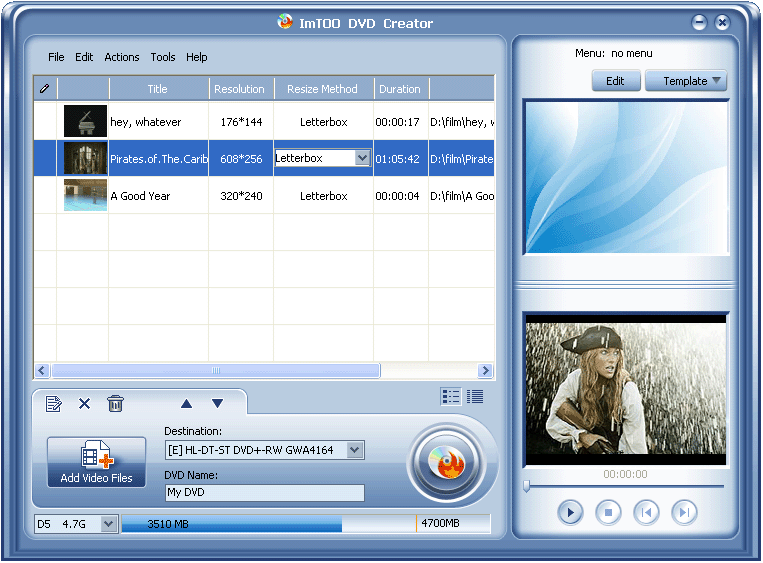
Task: Click the Add Video Files button
Action: pyautogui.click(x=96, y=462)
